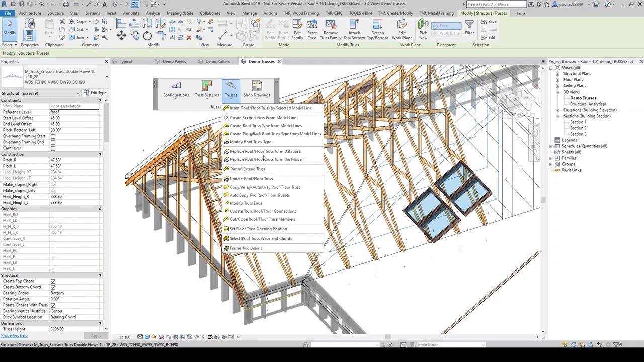This screenshot has width=644, height=362.
Task: Select Update Roof/Floor Truss menu entry
Action: pos(251,179)
